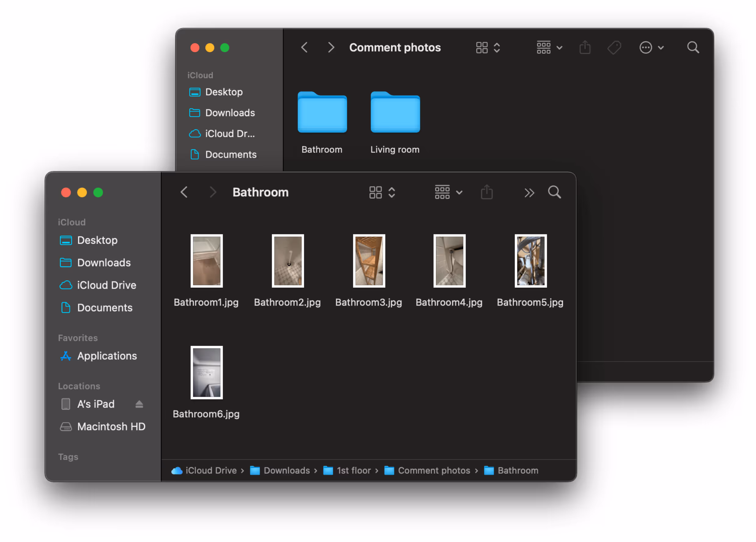Image resolution: width=756 pixels, height=542 pixels.
Task: Click Share icon in Bathroom window toolbar
Action: [487, 192]
